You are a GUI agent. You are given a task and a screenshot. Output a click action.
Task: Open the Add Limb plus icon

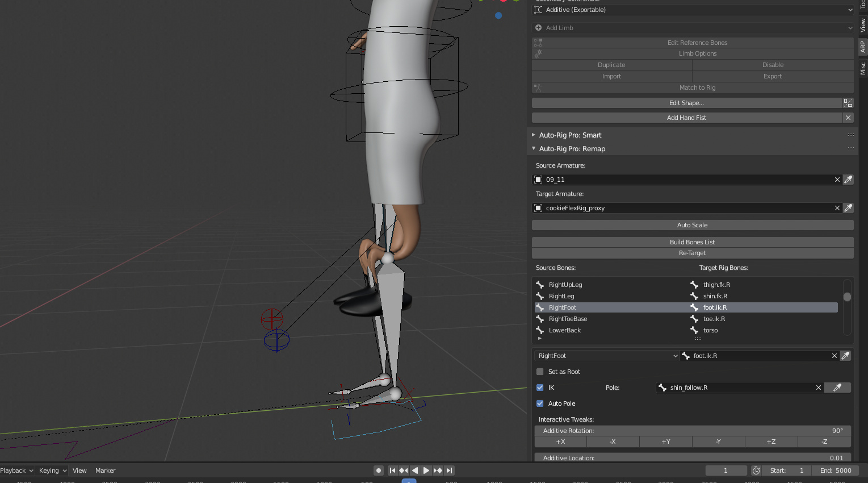[538, 27]
